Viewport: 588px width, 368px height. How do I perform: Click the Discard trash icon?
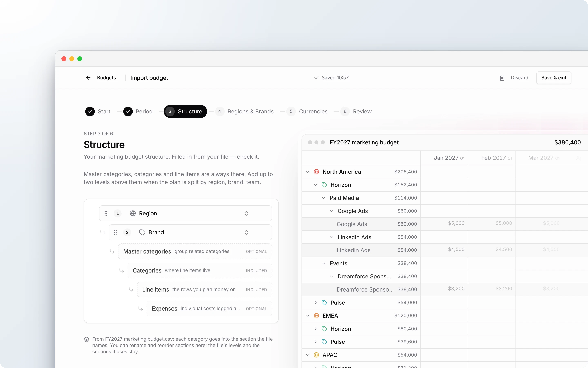(502, 78)
